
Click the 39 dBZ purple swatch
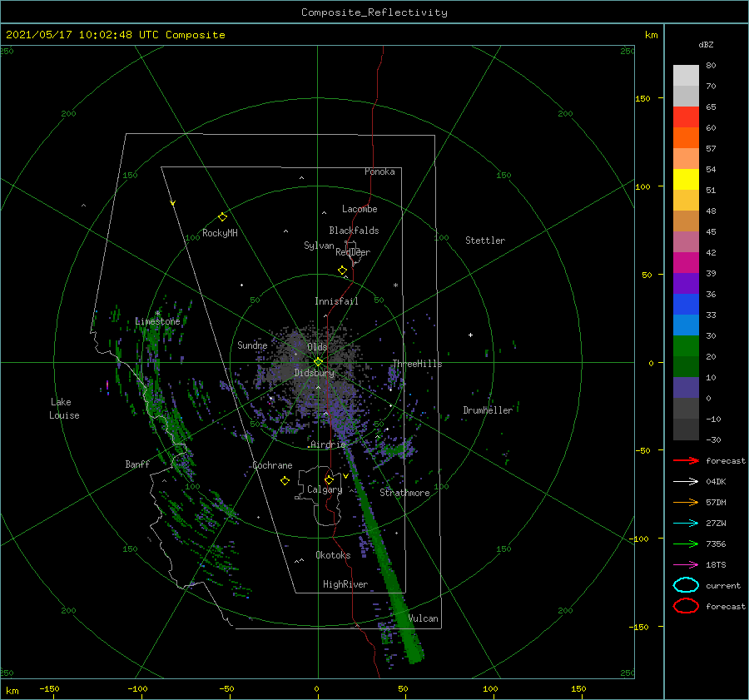click(686, 283)
